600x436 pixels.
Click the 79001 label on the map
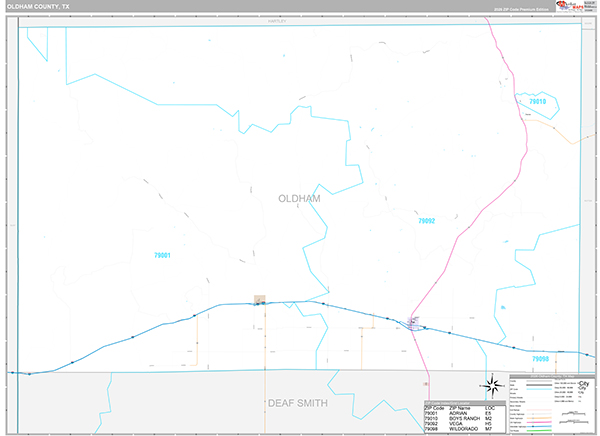pyautogui.click(x=162, y=255)
